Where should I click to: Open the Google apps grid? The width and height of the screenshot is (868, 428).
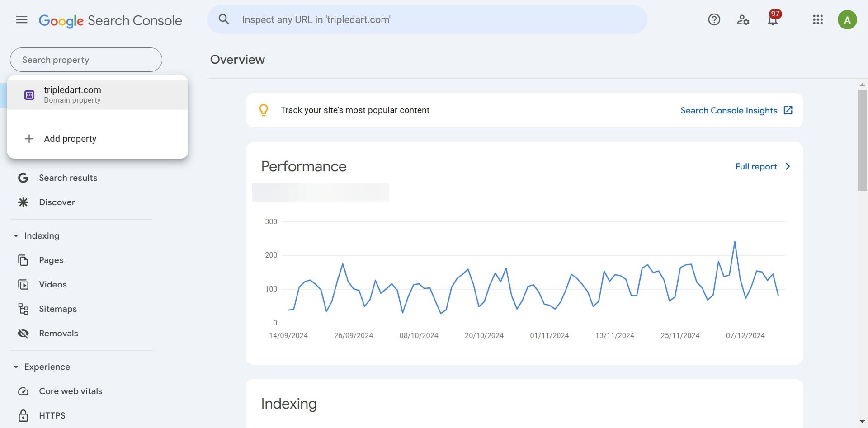(817, 20)
